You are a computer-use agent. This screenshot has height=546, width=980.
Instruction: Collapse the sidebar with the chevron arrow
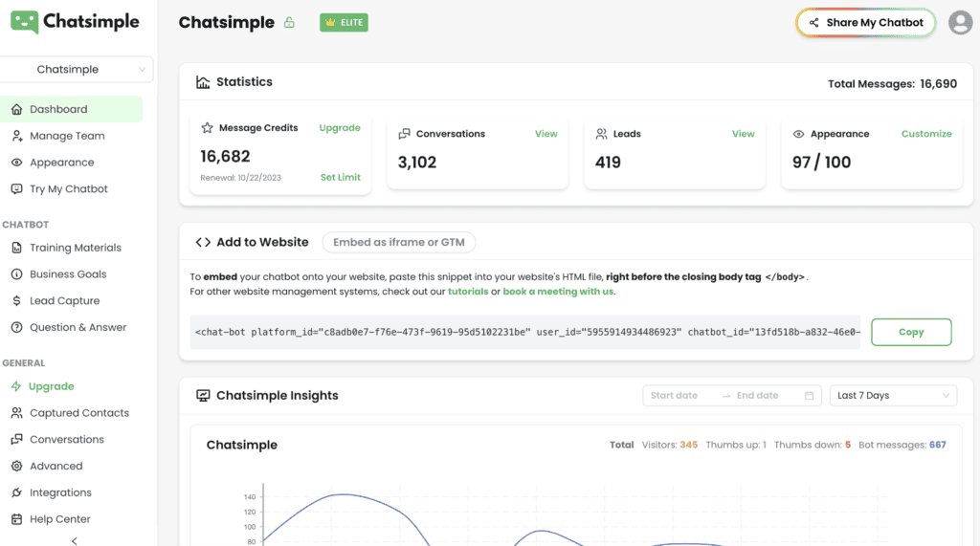pos(75,540)
